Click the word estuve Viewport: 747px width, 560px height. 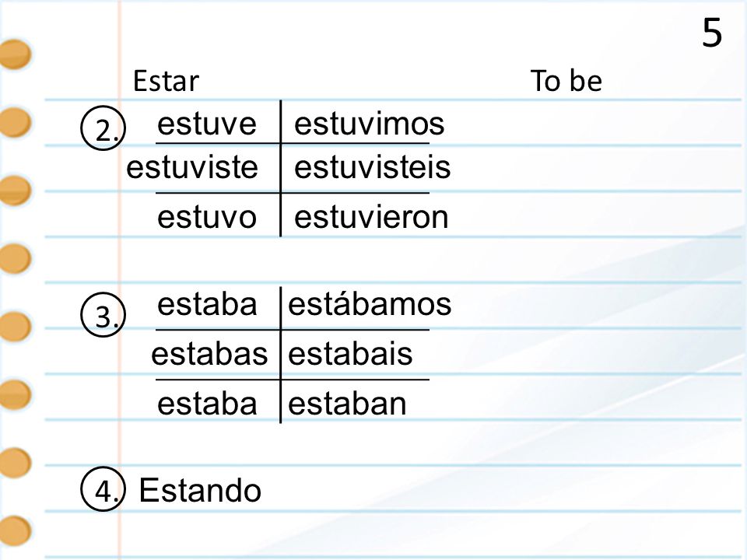tap(207, 124)
